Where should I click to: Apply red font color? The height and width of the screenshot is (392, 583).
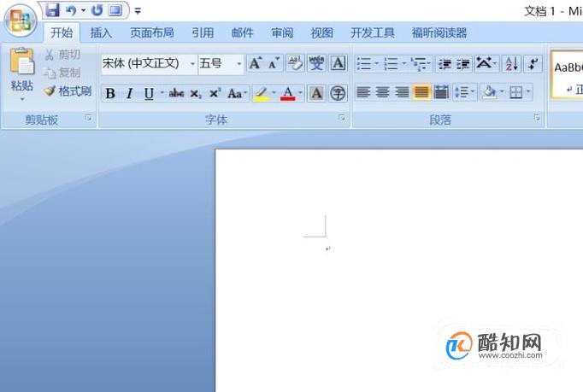(288, 93)
